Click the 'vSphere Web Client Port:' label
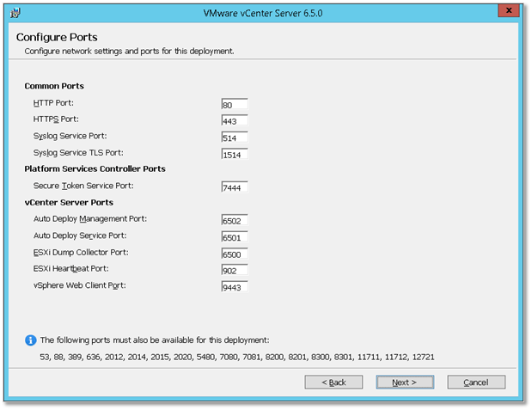 tap(80, 285)
